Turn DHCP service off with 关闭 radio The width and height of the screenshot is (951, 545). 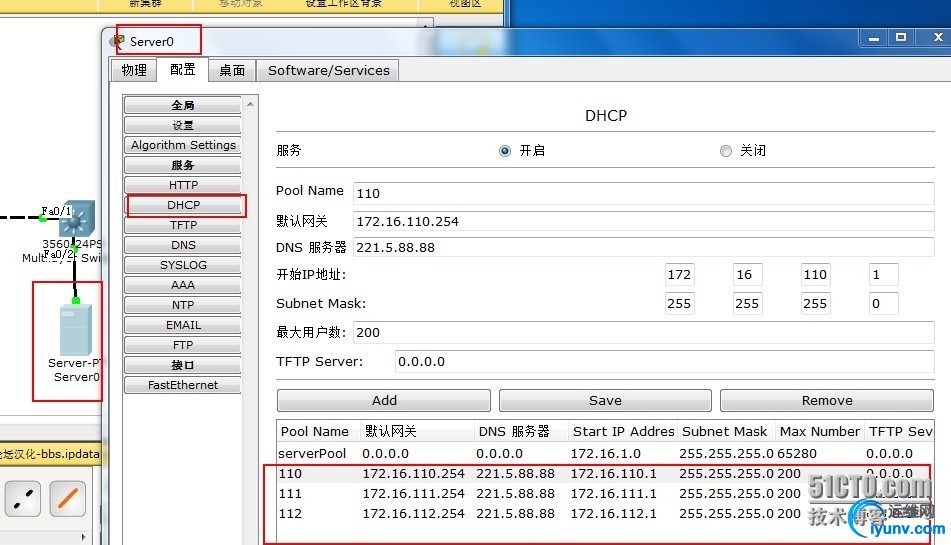[x=725, y=151]
